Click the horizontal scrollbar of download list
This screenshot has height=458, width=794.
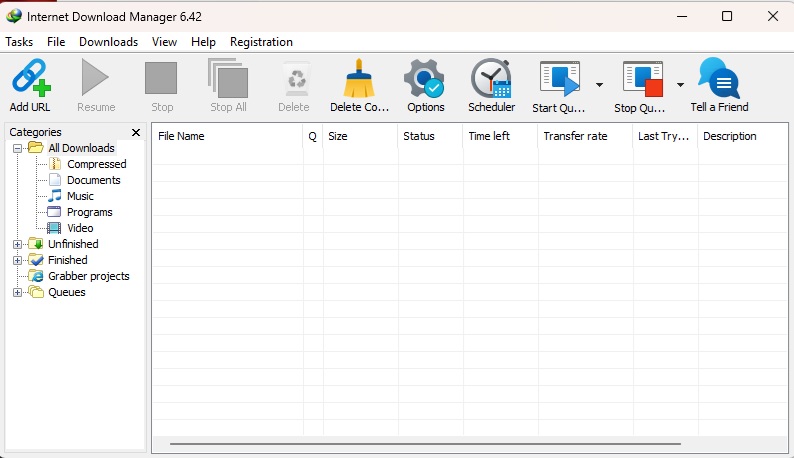point(425,444)
